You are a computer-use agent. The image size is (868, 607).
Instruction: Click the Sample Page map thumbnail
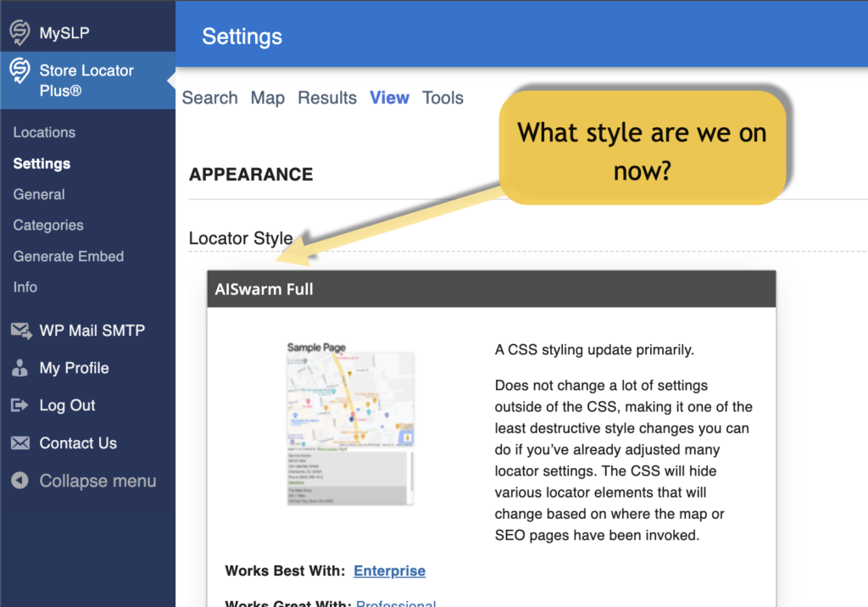click(x=350, y=424)
